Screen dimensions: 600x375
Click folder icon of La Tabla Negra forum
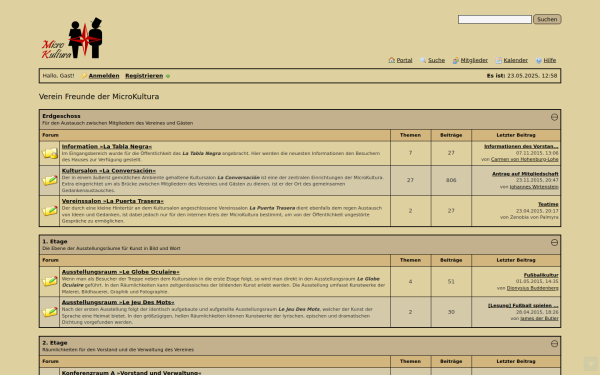coord(50,153)
